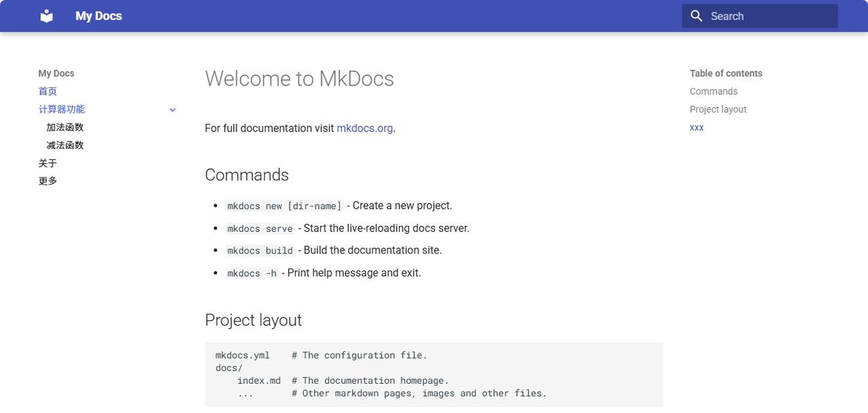Go to the 关于 page

(47, 163)
